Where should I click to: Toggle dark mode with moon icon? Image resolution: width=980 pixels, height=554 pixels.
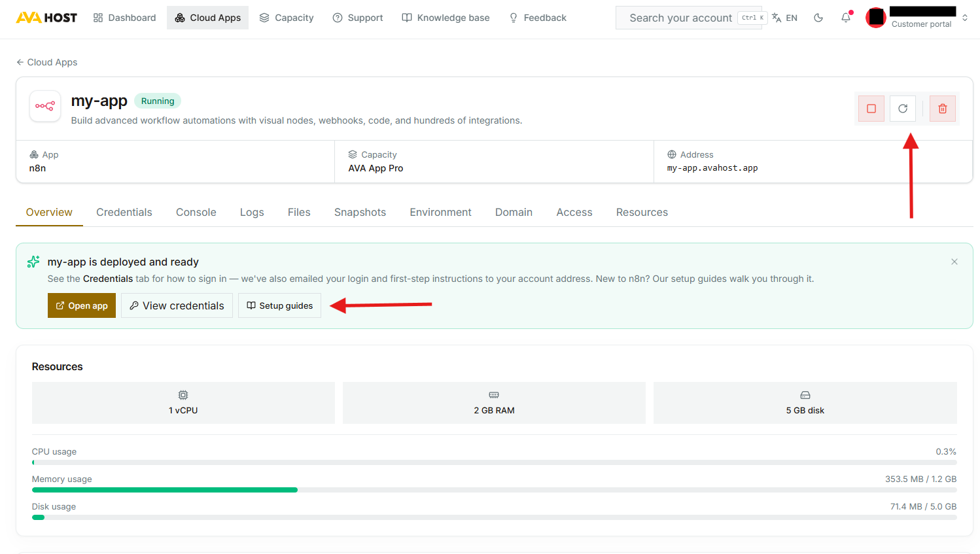pyautogui.click(x=818, y=18)
